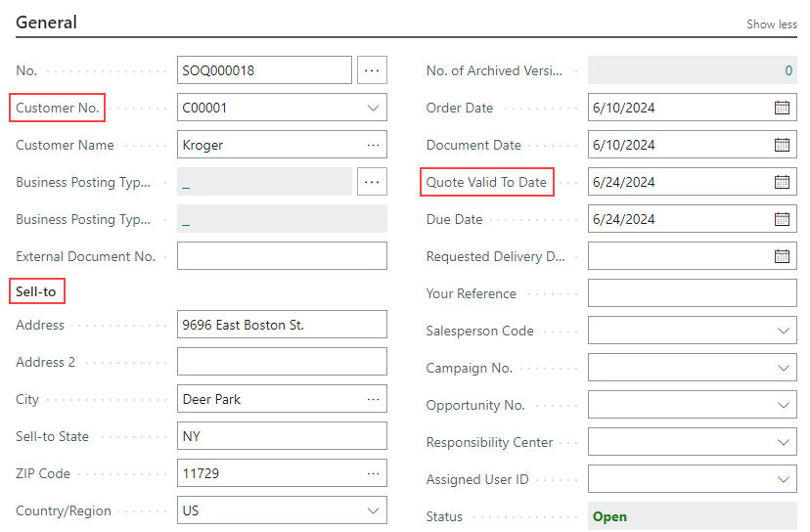Open calendar picker for Order Date
The height and width of the screenshot is (532, 810).
coord(782,108)
